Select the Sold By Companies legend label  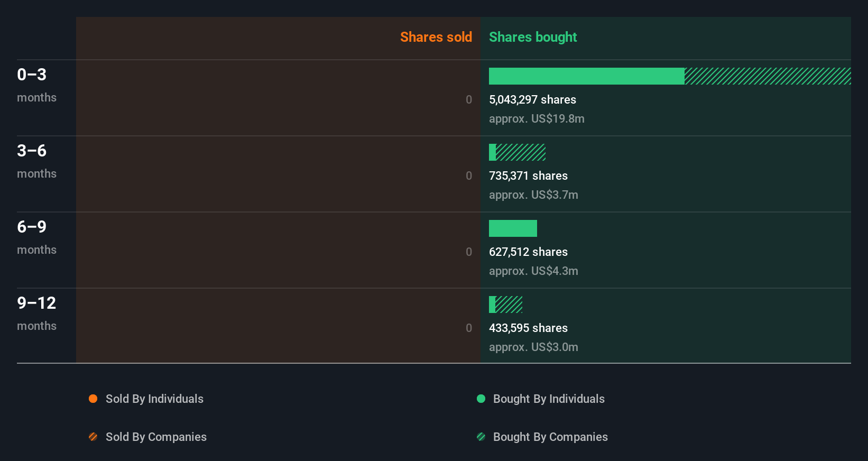pos(156,437)
